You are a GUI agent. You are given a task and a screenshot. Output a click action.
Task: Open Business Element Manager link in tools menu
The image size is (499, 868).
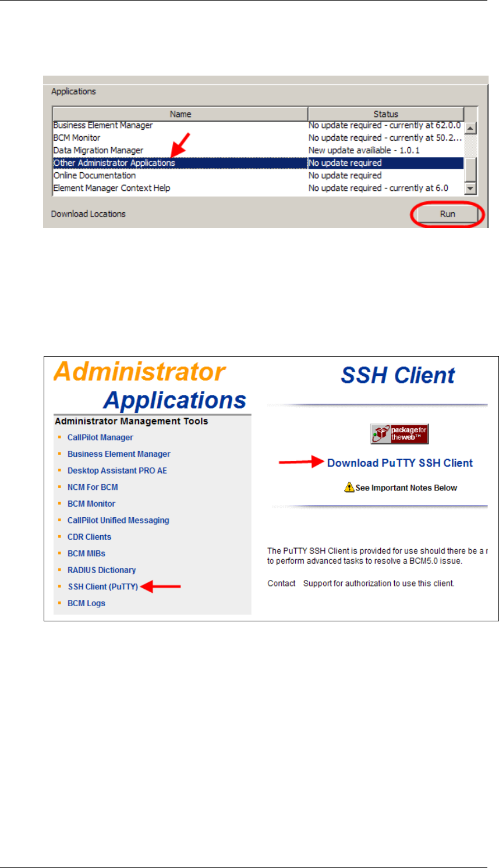[119, 454]
